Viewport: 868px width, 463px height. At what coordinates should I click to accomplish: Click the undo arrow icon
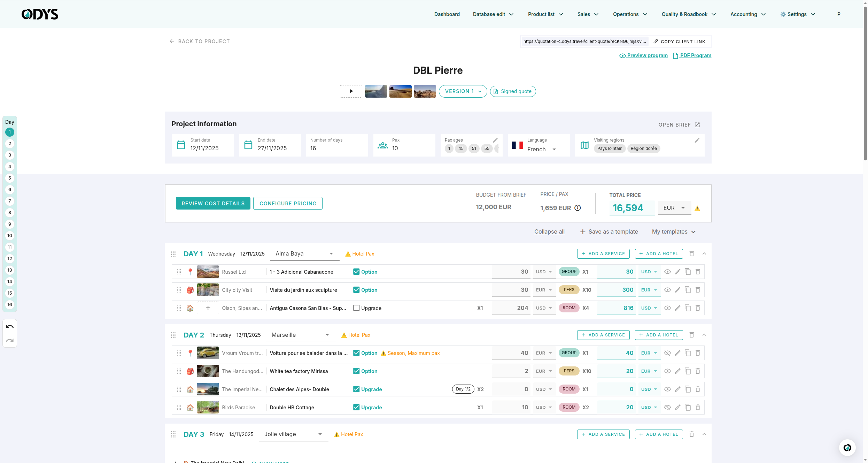coord(10,327)
